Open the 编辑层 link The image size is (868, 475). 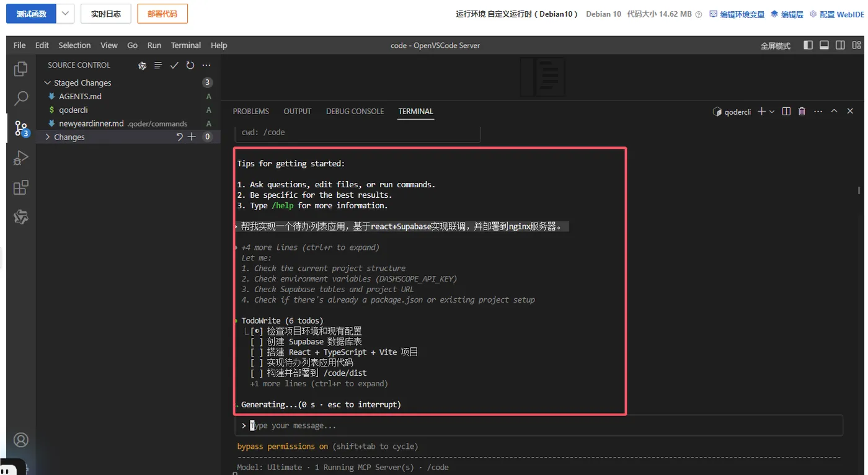(x=787, y=14)
